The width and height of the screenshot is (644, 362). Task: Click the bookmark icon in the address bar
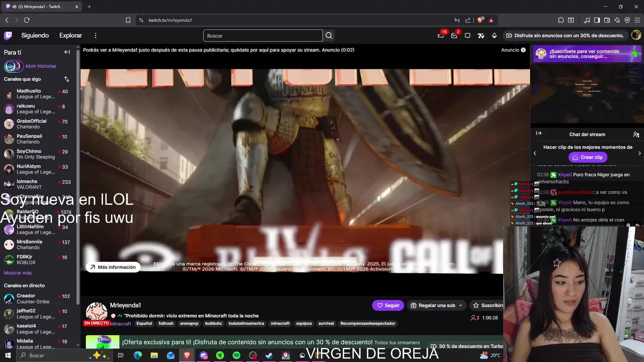coord(128,20)
